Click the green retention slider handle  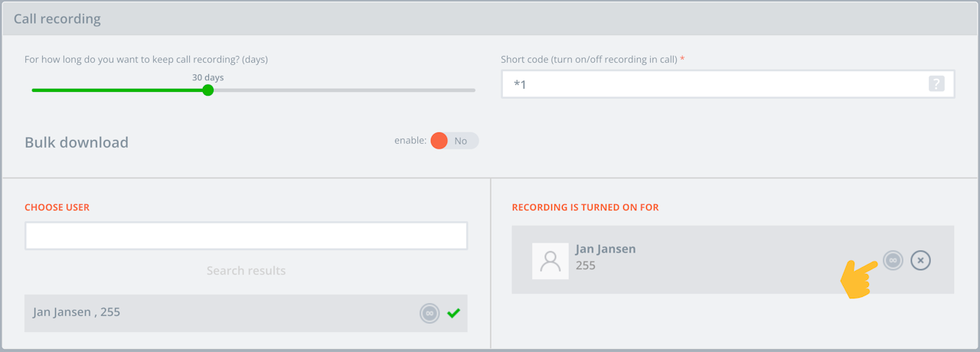coord(207,90)
